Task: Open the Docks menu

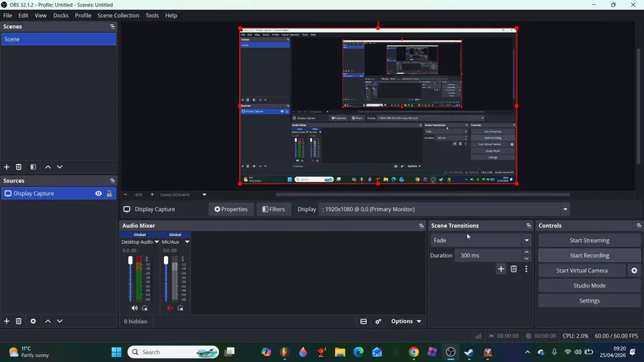Action: coord(61,15)
